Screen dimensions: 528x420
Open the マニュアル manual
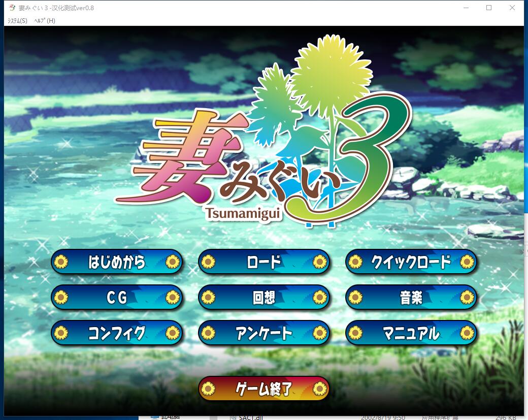(411, 333)
